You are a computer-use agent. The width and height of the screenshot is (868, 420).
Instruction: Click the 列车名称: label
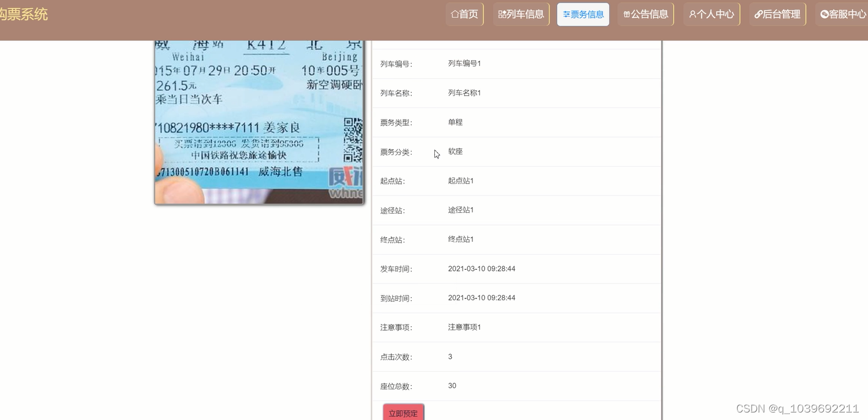[x=396, y=93]
